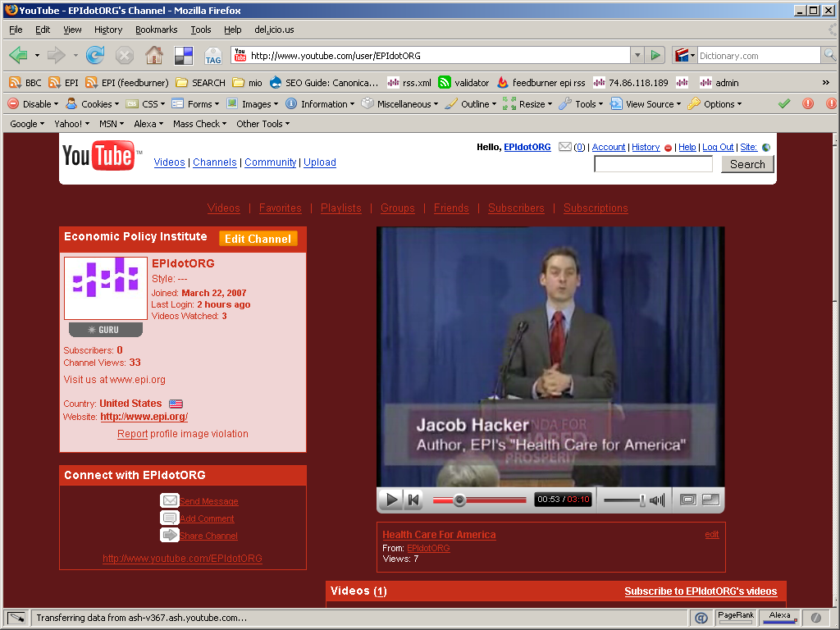Click the search magnifier icon by Dictionary.com
The height and width of the screenshot is (630, 840).
tap(829, 55)
